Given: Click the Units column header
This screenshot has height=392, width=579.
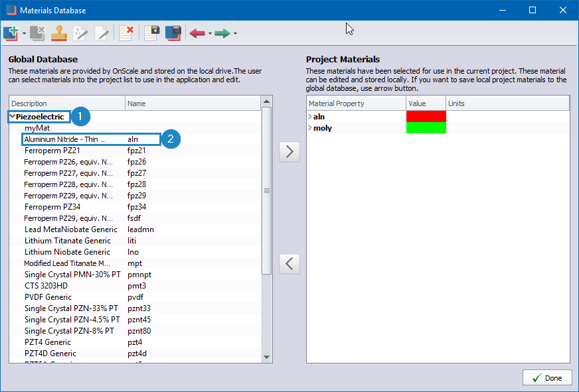Looking at the screenshot, I should pos(508,103).
